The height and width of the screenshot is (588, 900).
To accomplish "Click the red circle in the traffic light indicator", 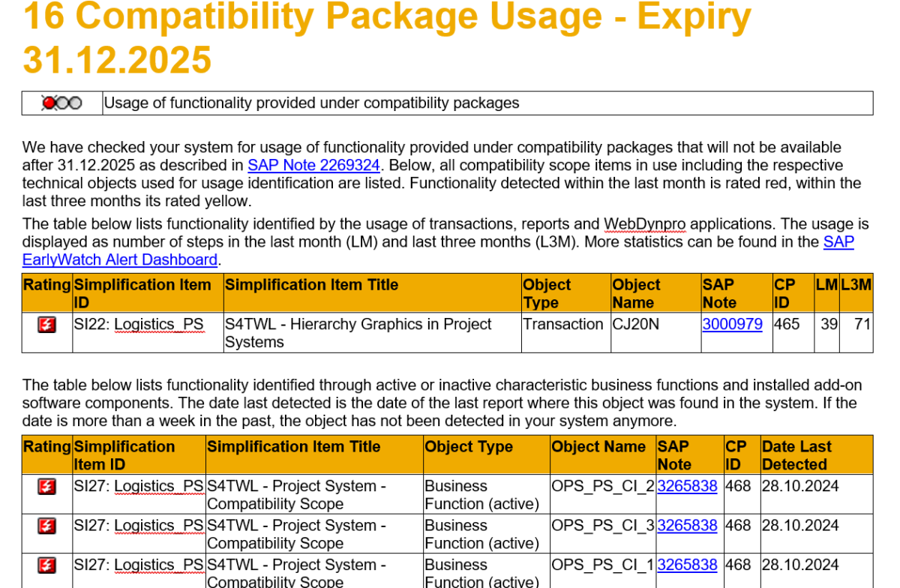I will pyautogui.click(x=47, y=103).
